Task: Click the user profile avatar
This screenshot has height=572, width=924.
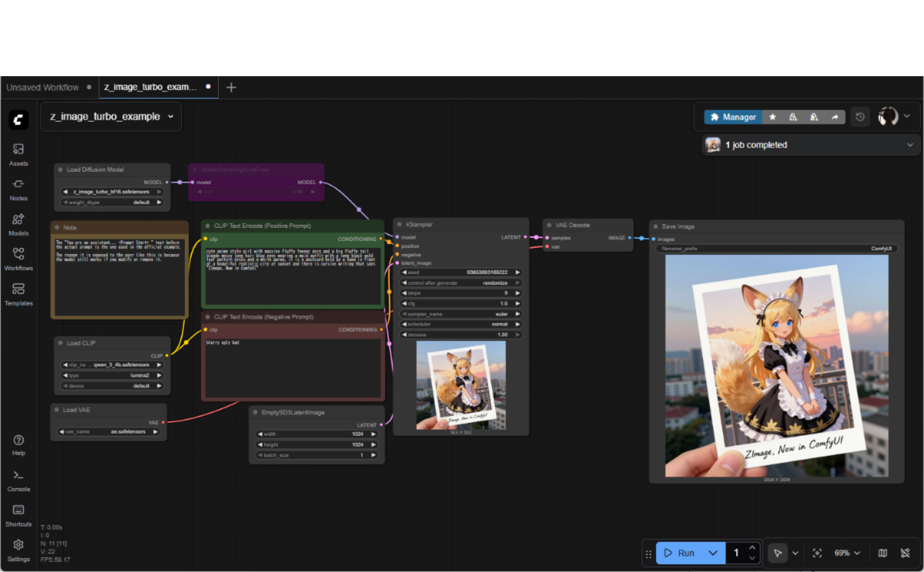Action: [x=888, y=116]
